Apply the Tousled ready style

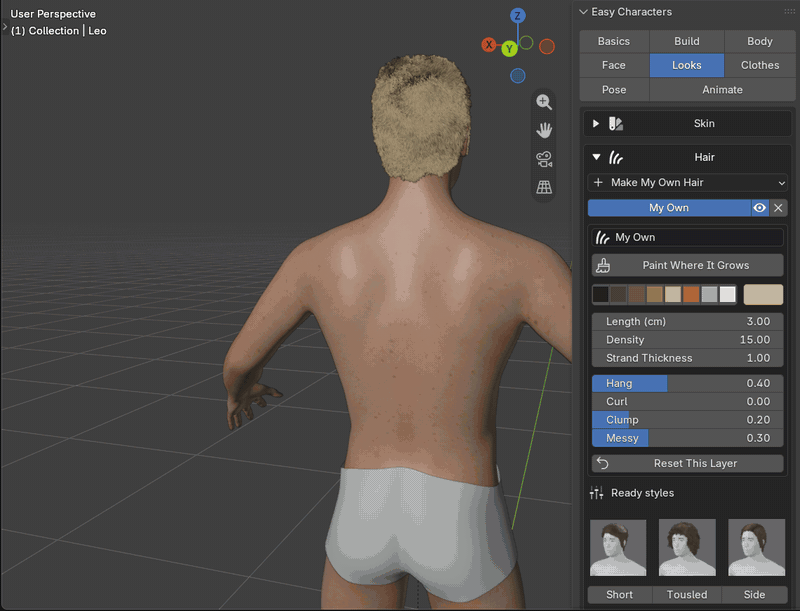click(687, 595)
